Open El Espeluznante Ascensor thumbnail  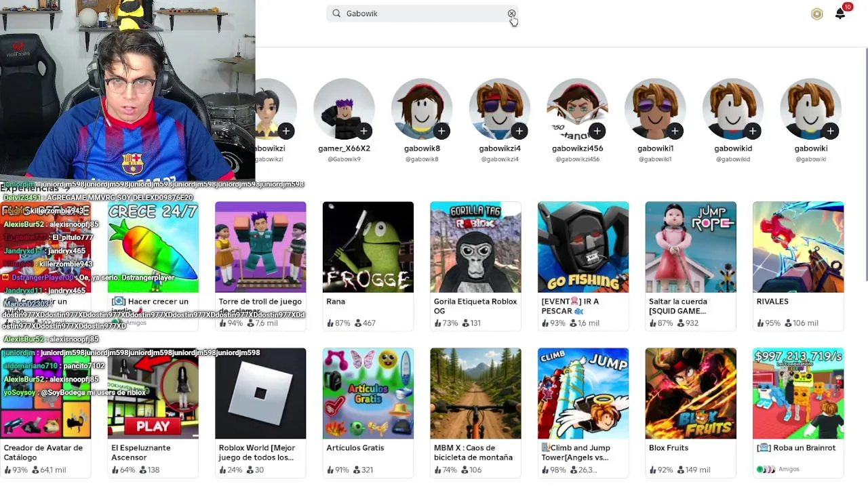pyautogui.click(x=153, y=393)
